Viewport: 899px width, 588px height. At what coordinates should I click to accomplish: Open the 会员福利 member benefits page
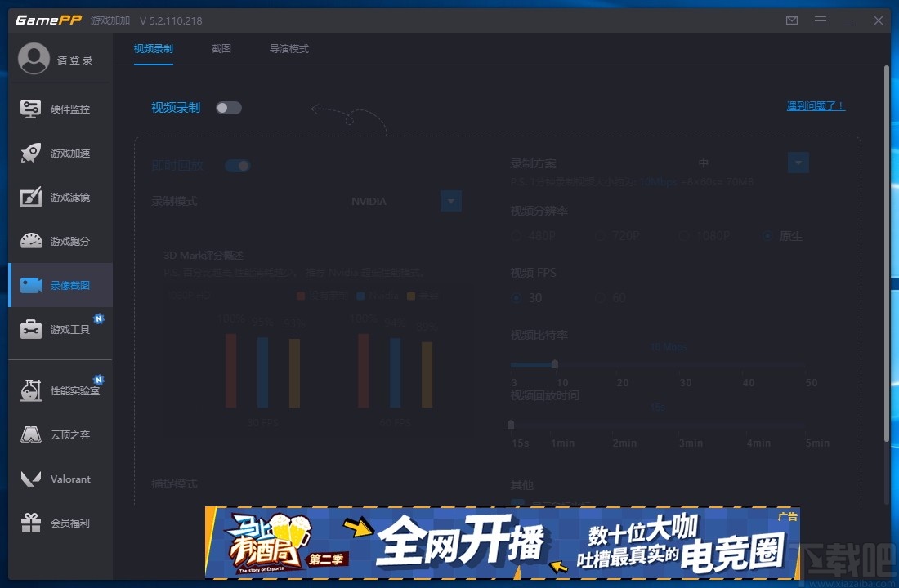coord(52,523)
